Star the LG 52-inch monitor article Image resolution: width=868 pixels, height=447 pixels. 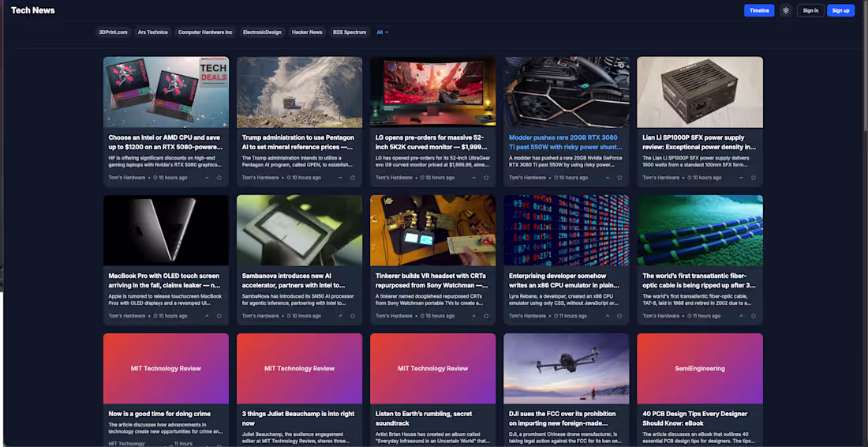(486, 178)
